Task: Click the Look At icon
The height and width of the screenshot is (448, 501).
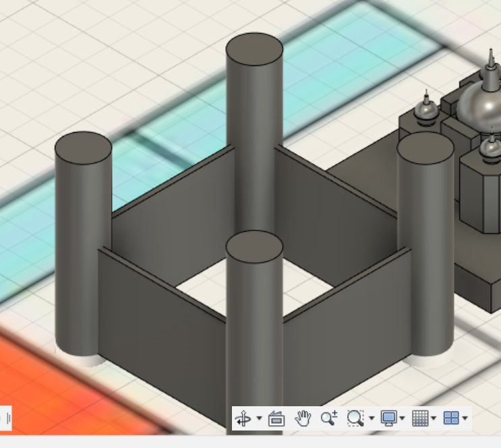Action: point(276,418)
